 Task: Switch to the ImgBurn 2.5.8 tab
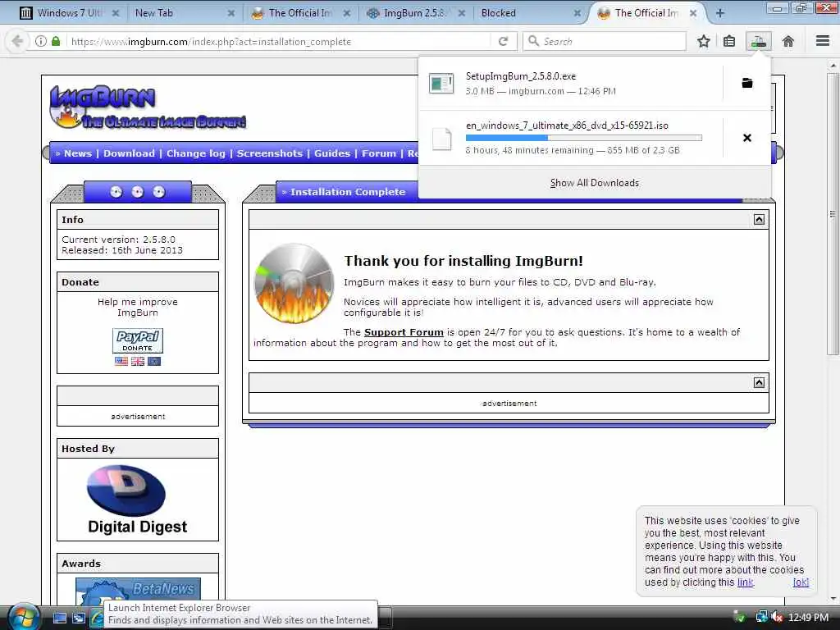tap(415, 13)
